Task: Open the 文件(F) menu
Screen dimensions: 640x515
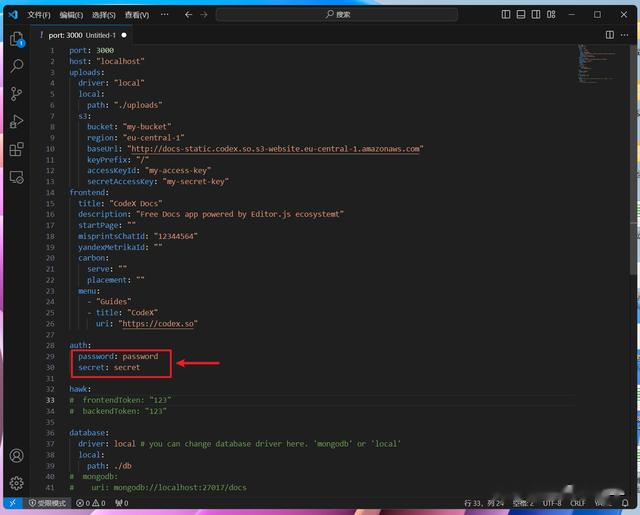Action: click(x=39, y=15)
